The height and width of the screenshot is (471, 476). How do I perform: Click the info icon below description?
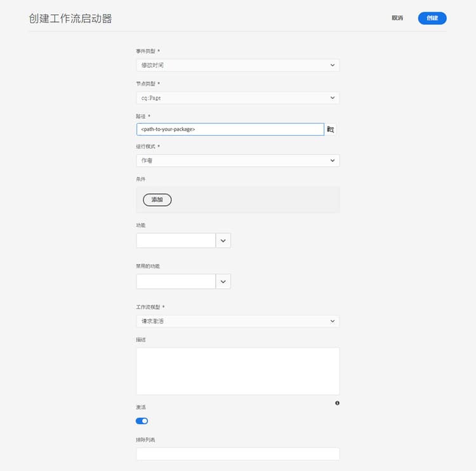pyautogui.click(x=337, y=403)
